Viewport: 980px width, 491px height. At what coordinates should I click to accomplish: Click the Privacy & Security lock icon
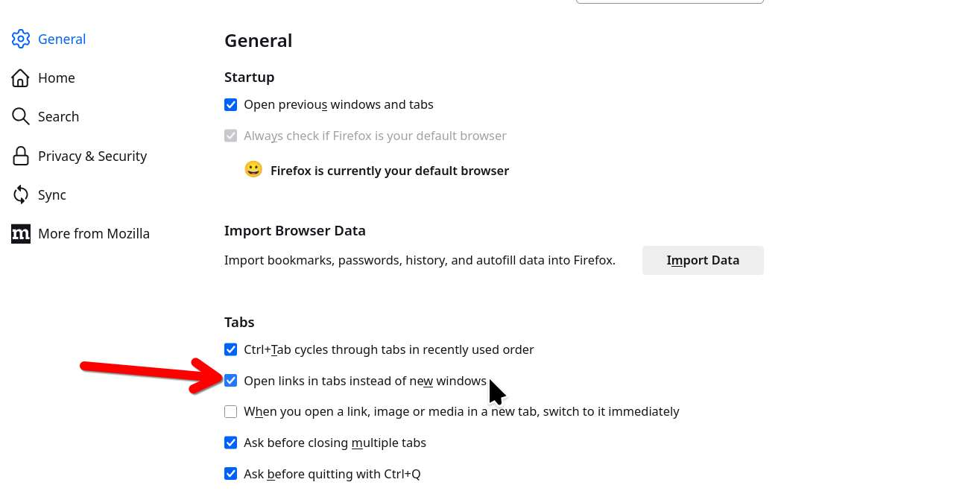click(x=21, y=156)
